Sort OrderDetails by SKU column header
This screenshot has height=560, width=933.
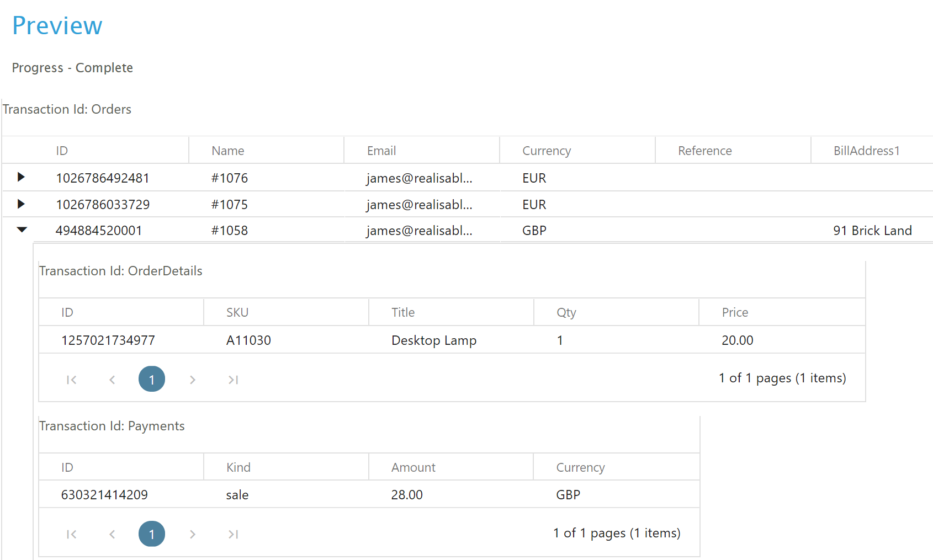(x=237, y=312)
